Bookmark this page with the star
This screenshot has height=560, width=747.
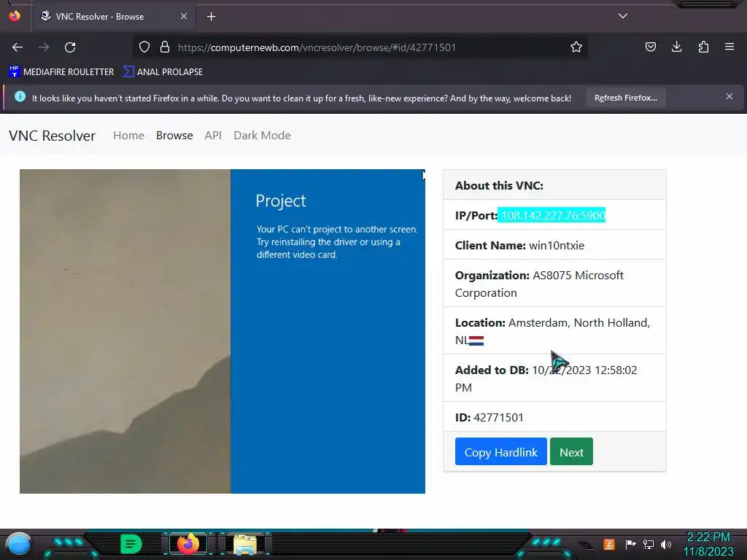576,47
